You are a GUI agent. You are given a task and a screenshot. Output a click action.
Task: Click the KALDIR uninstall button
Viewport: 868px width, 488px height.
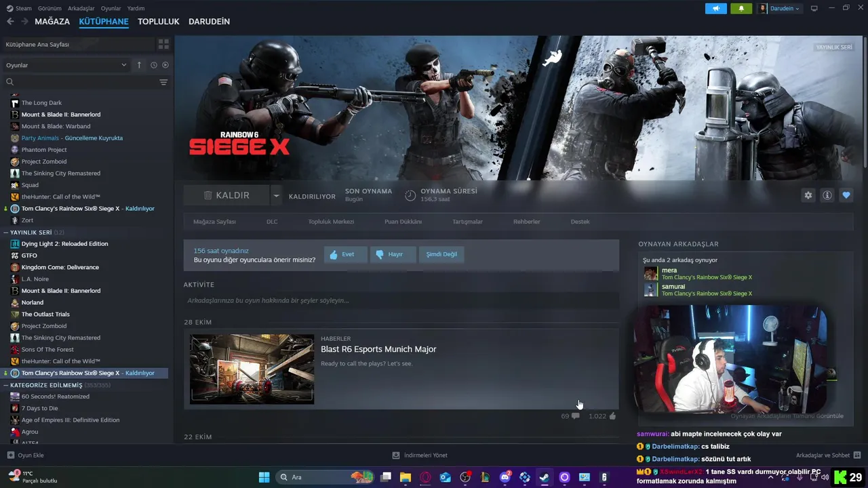[226, 195]
